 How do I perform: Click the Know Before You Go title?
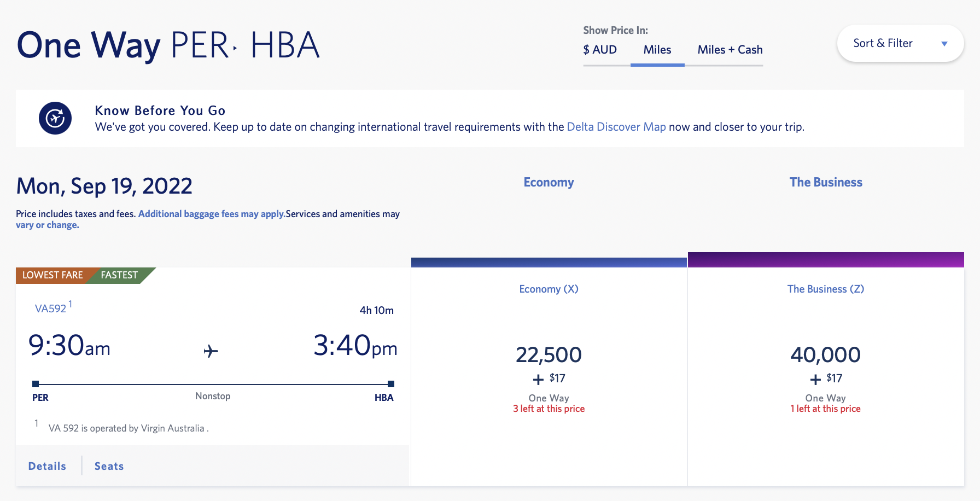(x=160, y=110)
